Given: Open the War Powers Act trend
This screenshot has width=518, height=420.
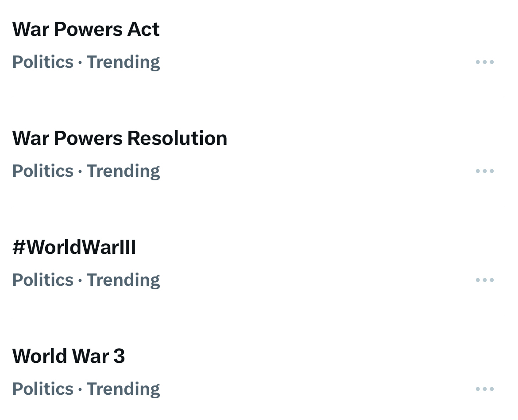Looking at the screenshot, I should pyautogui.click(x=86, y=29).
